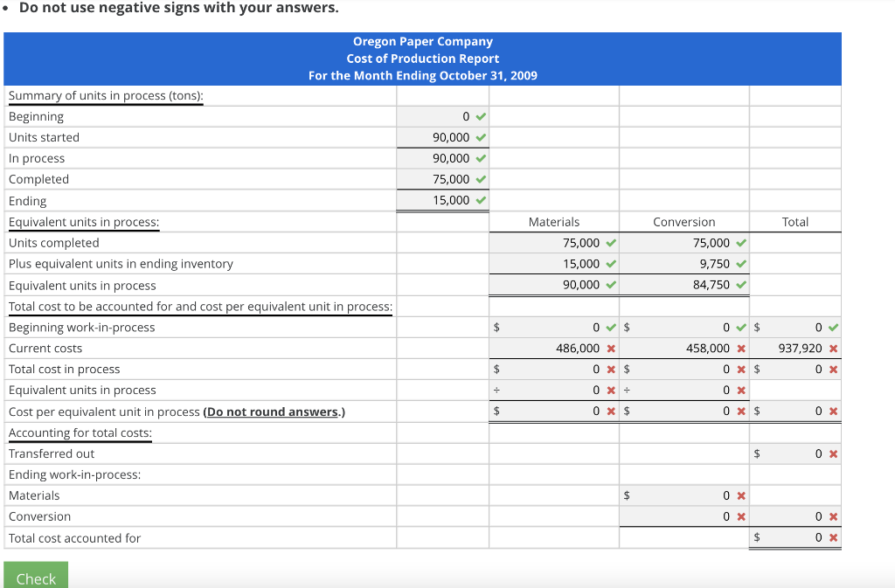Click 'Accounting for total costs:' label
The height and width of the screenshot is (588, 895).
(x=80, y=432)
